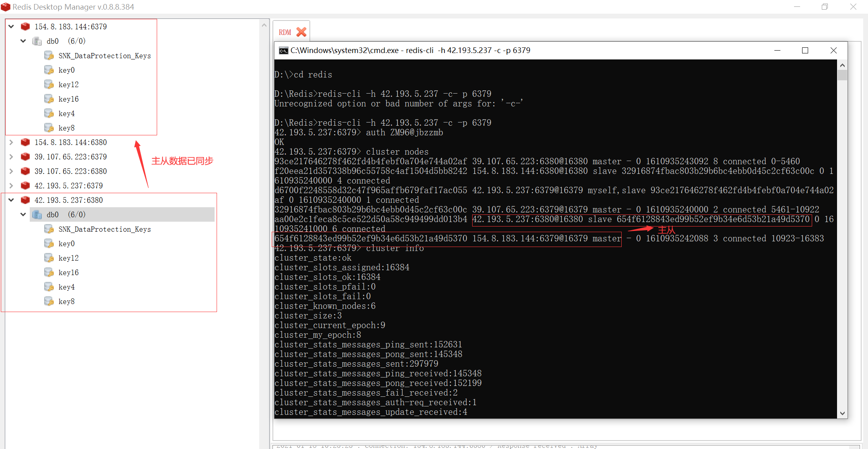The width and height of the screenshot is (868, 449).
Task: Select 39.107.65.223:6379 connection label
Action: (x=71, y=157)
